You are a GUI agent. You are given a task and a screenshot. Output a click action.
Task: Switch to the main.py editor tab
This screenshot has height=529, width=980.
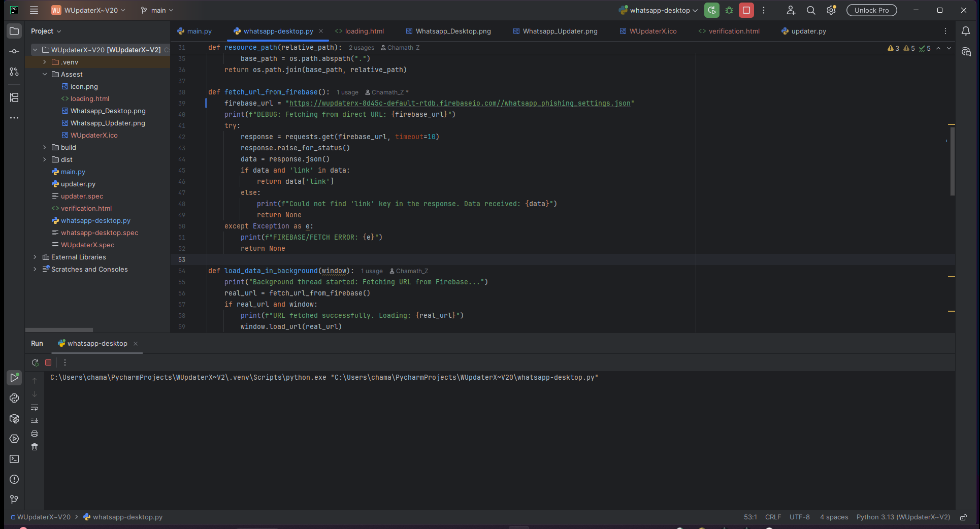click(x=194, y=31)
